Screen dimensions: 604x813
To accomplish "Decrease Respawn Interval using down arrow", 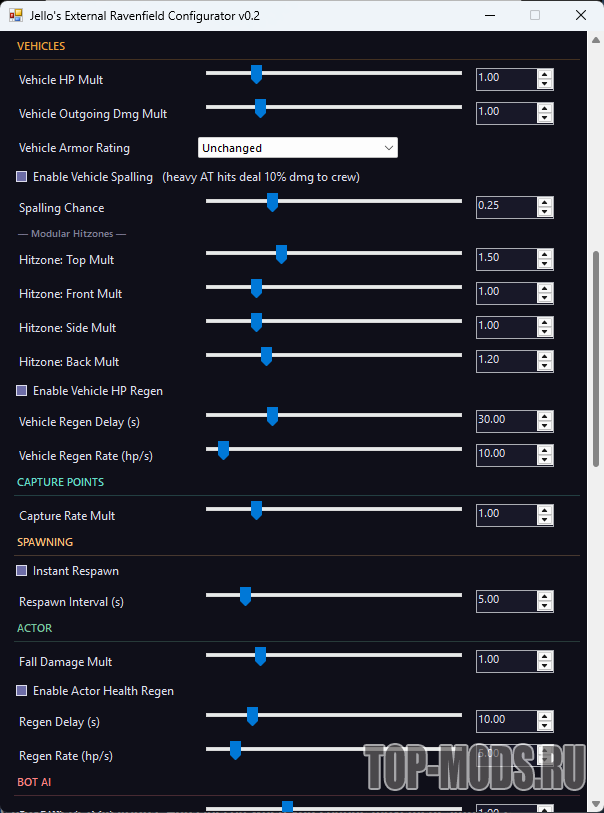I will click(544, 606).
